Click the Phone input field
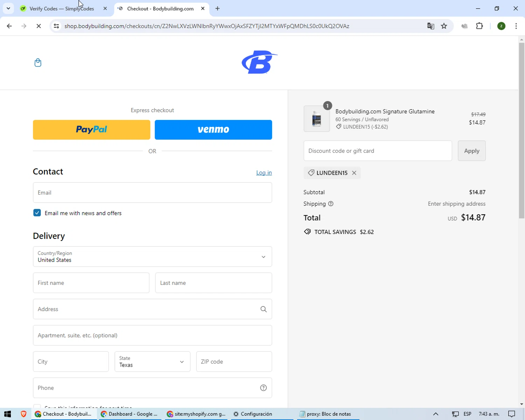Viewport: 525px width, 420px height. coord(152,388)
